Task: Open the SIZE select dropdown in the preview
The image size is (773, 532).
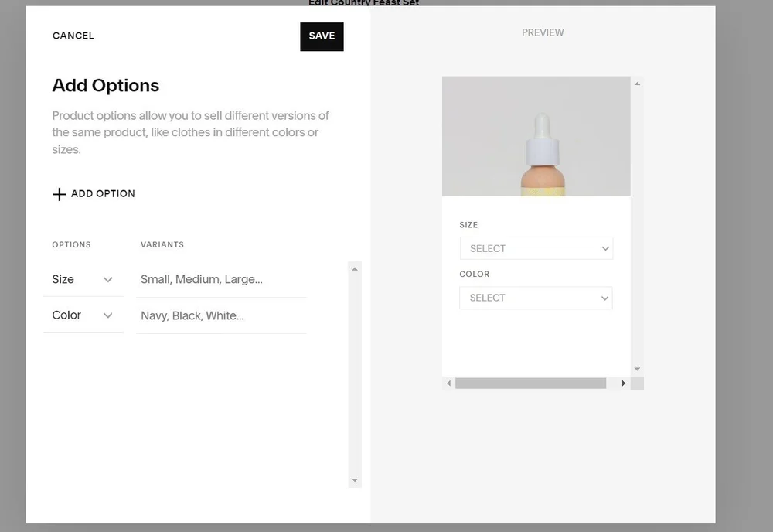Action: [536, 248]
